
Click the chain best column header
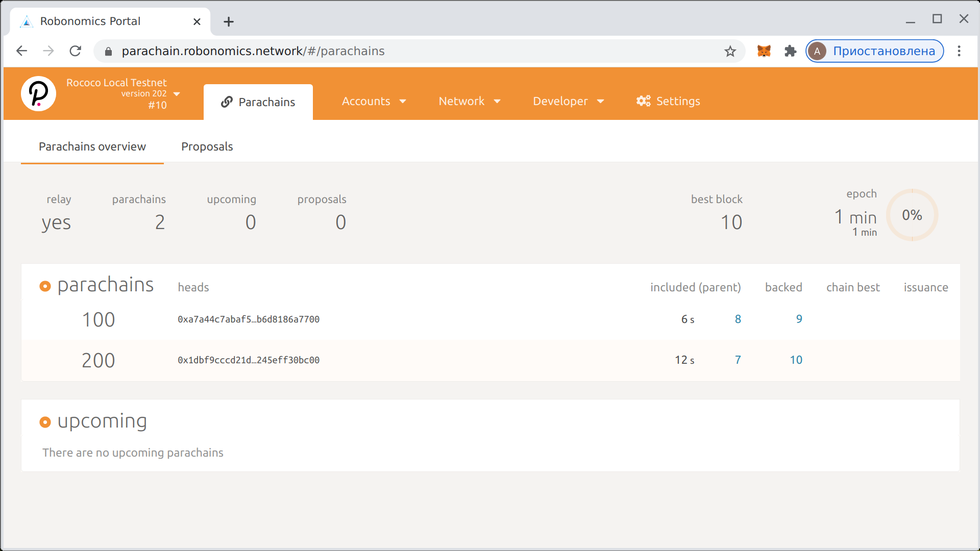(853, 287)
